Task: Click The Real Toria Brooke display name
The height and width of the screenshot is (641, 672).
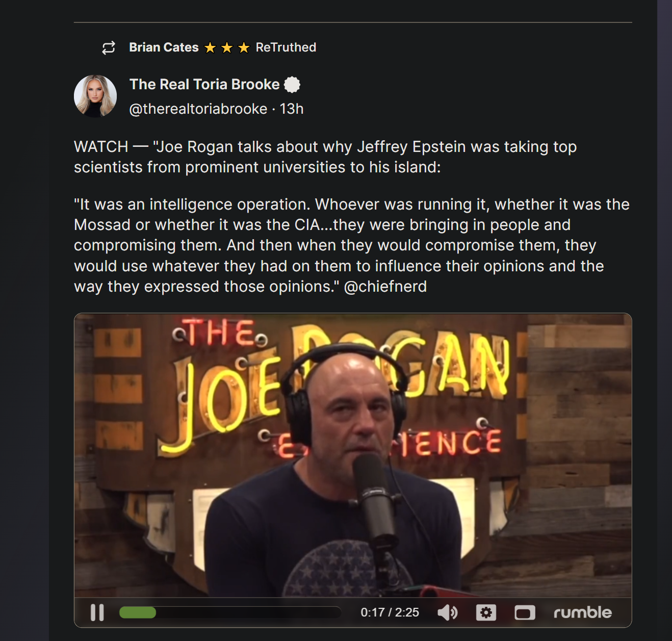Action: coord(204,84)
